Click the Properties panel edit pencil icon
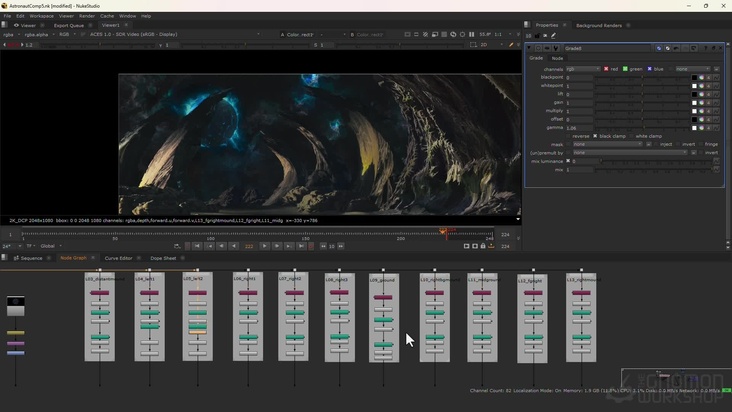The width and height of the screenshot is (732, 412). click(554, 35)
